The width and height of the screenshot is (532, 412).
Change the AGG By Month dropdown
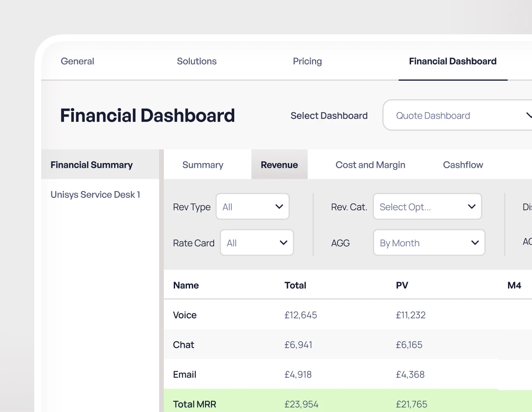coord(429,243)
